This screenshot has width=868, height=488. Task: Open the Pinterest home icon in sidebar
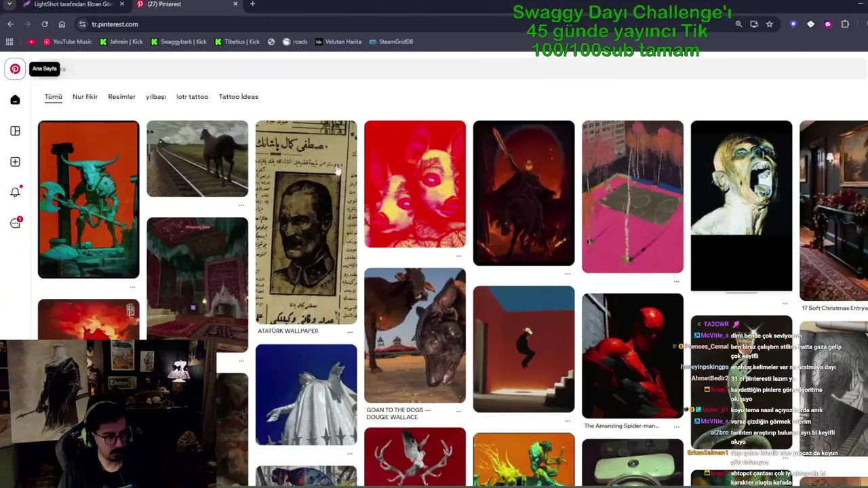[x=15, y=100]
